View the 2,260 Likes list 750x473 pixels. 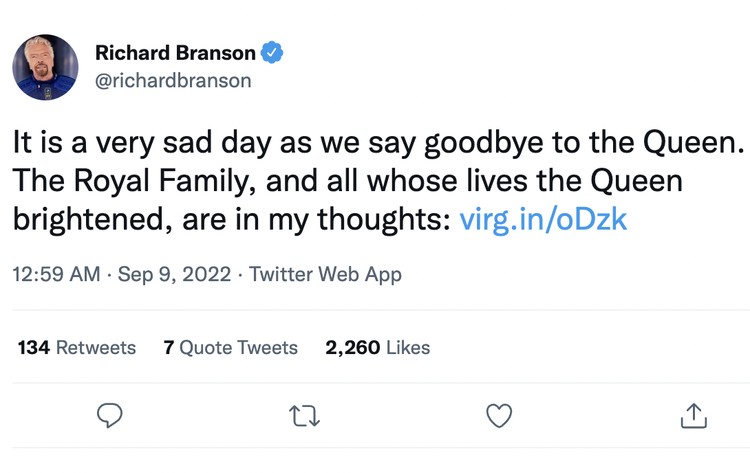(x=378, y=347)
